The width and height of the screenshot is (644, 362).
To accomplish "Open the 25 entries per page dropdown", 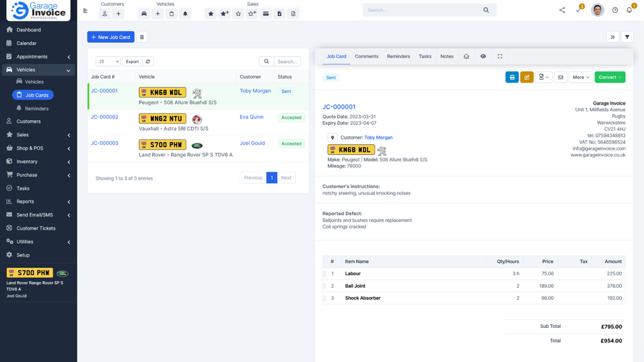I will click(108, 61).
